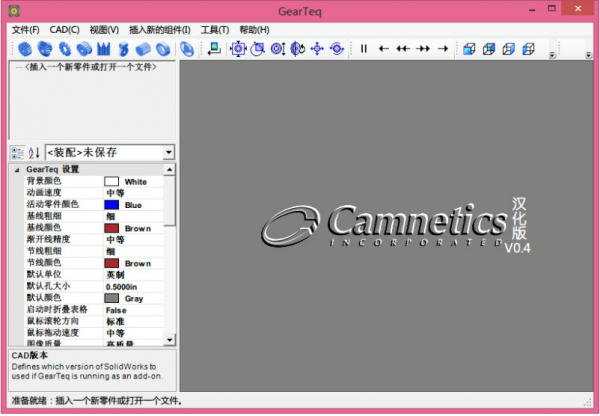Click the alphabetical A-Z sort icon
600x416 pixels.
pos(34,152)
